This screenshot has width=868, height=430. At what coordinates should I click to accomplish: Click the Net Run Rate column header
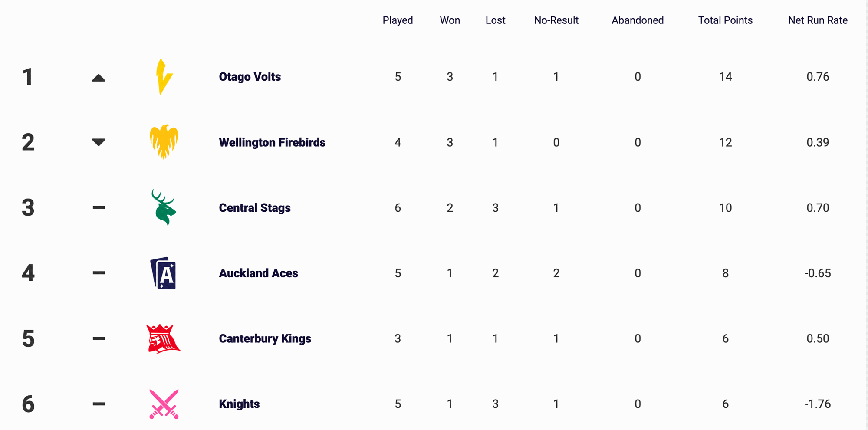818,20
